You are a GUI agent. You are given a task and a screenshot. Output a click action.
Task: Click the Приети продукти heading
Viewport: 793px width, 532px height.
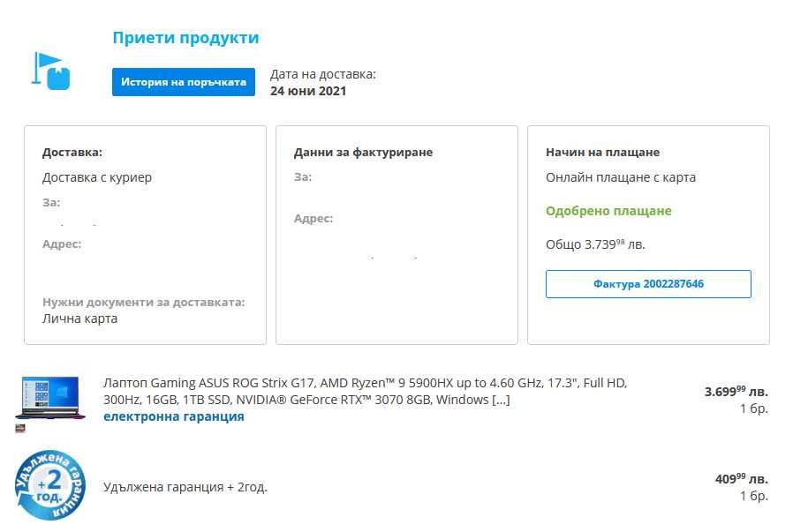click(x=185, y=38)
